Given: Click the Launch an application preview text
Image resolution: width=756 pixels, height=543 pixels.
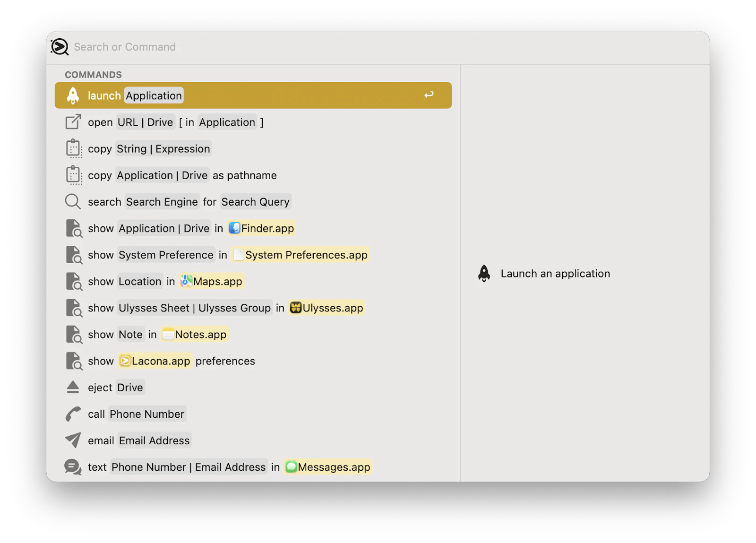Looking at the screenshot, I should (555, 273).
